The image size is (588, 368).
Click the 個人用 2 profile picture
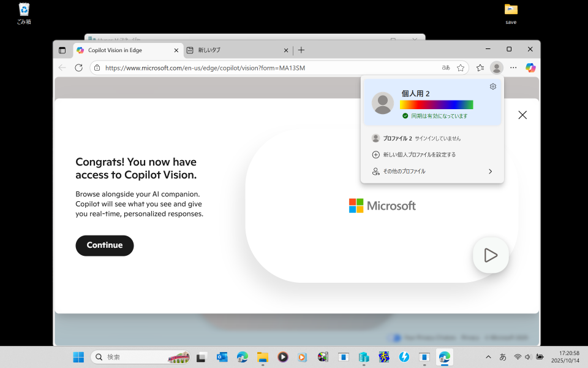[382, 103]
